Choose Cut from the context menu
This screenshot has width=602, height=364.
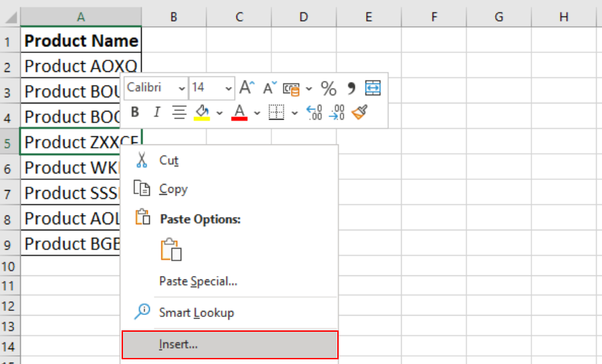pyautogui.click(x=230, y=160)
